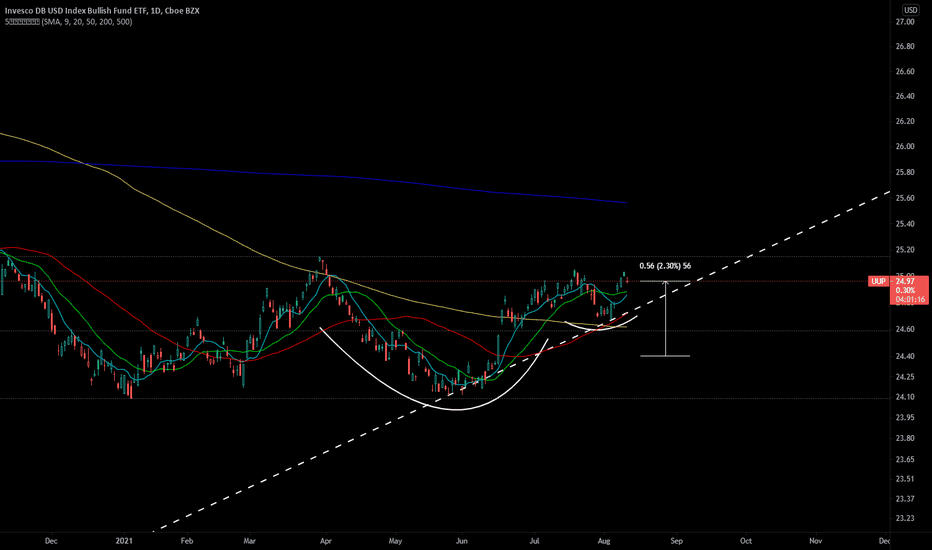Viewport: 932px width, 550px height.
Task: Click the Mar label on time axis
Action: tap(250, 541)
